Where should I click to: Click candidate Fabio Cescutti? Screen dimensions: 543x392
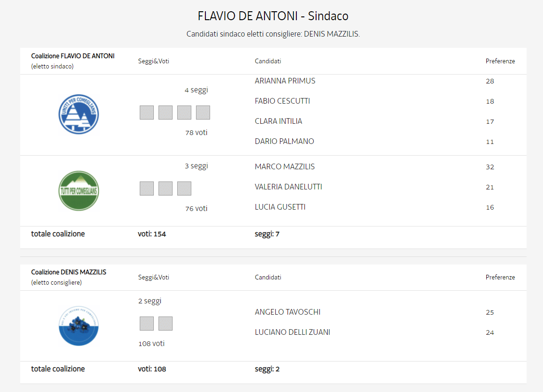[282, 101]
